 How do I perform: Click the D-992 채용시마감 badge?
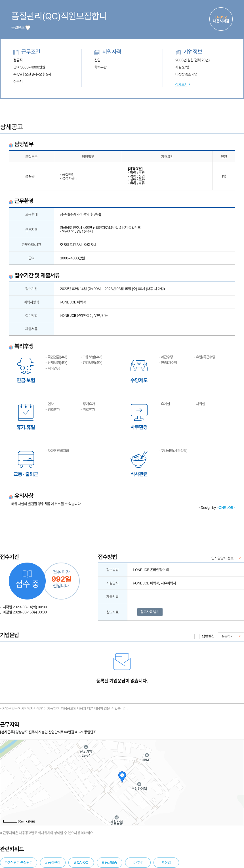tap(221, 19)
